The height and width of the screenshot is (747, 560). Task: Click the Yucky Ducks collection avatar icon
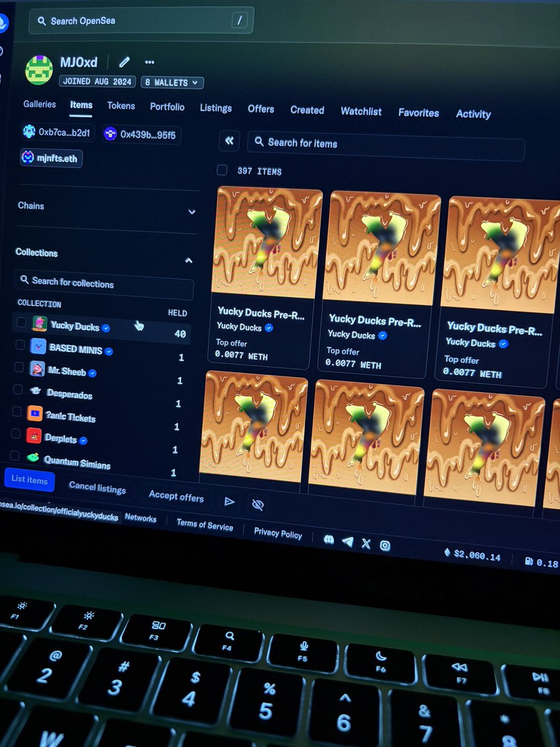coord(39,323)
